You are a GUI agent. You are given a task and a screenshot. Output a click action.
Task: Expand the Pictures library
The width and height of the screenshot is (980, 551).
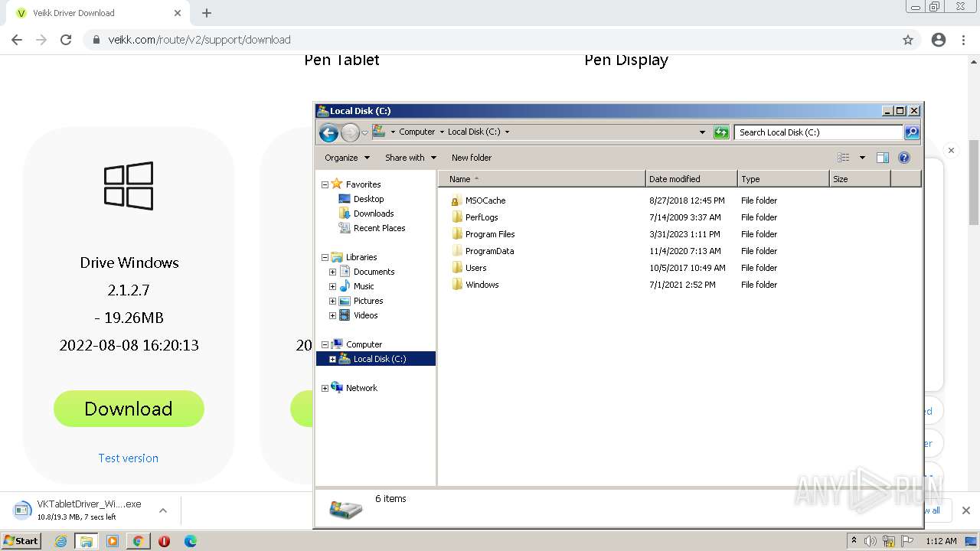[332, 301]
